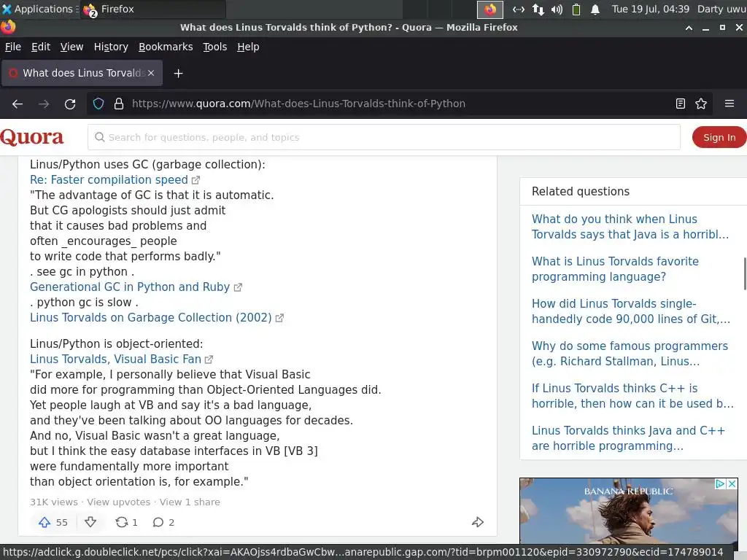Click 'View upvotes' under the answer

point(119,502)
